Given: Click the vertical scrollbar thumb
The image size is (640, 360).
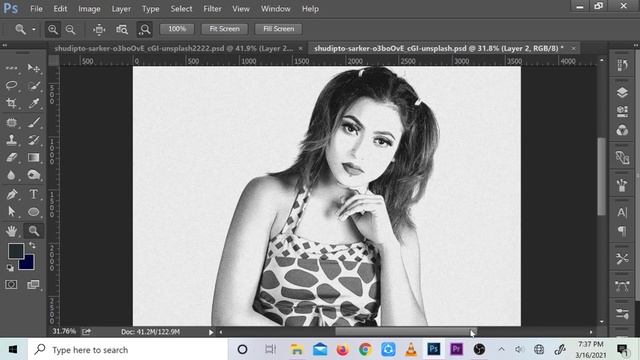Looking at the screenshot, I should tap(601, 176).
